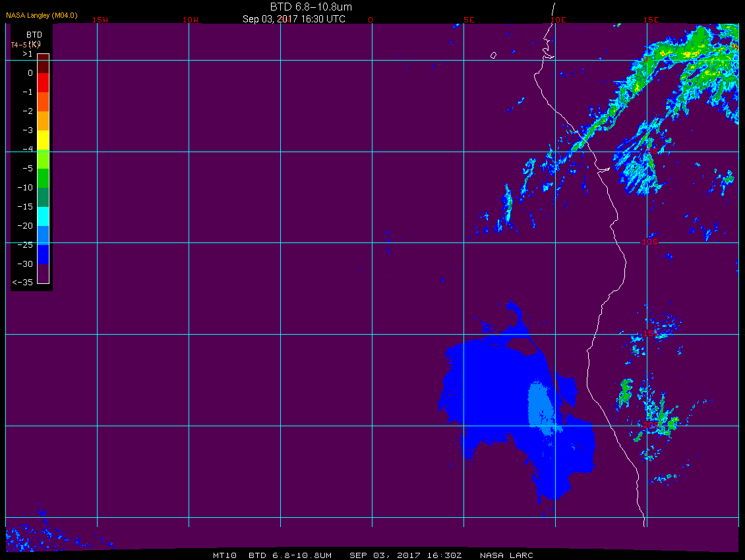Screen dimensions: 745x560
Task: Click the NASA LARC text in bottom caption
Action: point(506,555)
